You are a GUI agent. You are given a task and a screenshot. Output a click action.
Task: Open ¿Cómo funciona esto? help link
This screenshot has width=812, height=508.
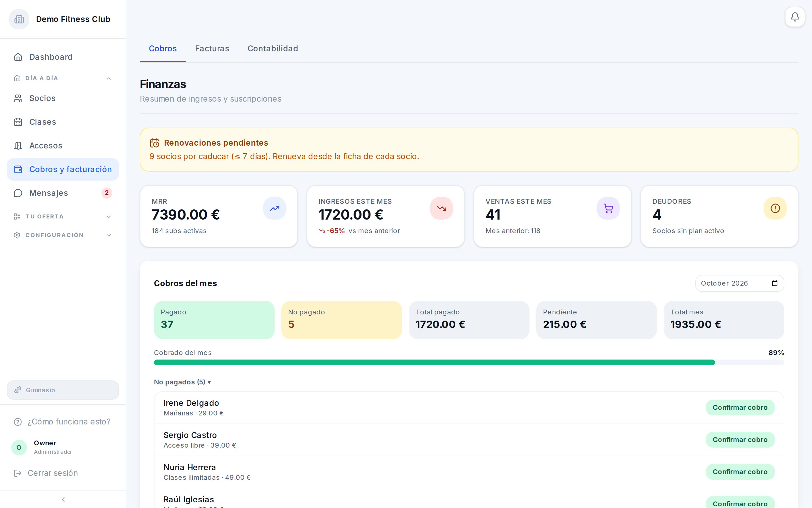click(x=62, y=422)
